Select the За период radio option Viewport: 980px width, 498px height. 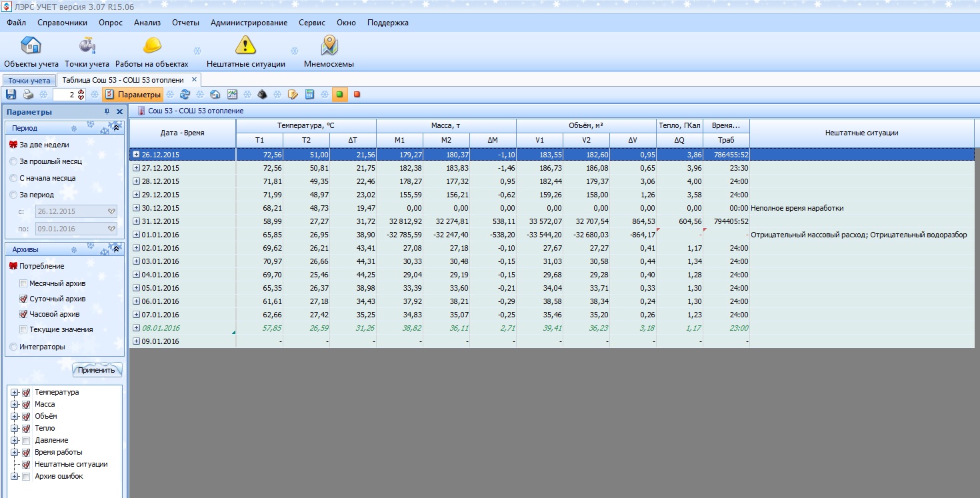click(x=33, y=195)
